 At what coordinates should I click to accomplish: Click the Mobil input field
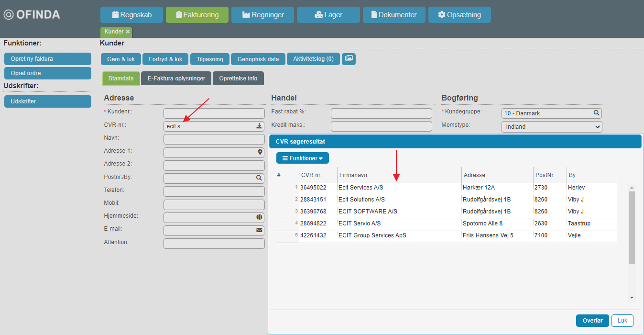(x=214, y=205)
